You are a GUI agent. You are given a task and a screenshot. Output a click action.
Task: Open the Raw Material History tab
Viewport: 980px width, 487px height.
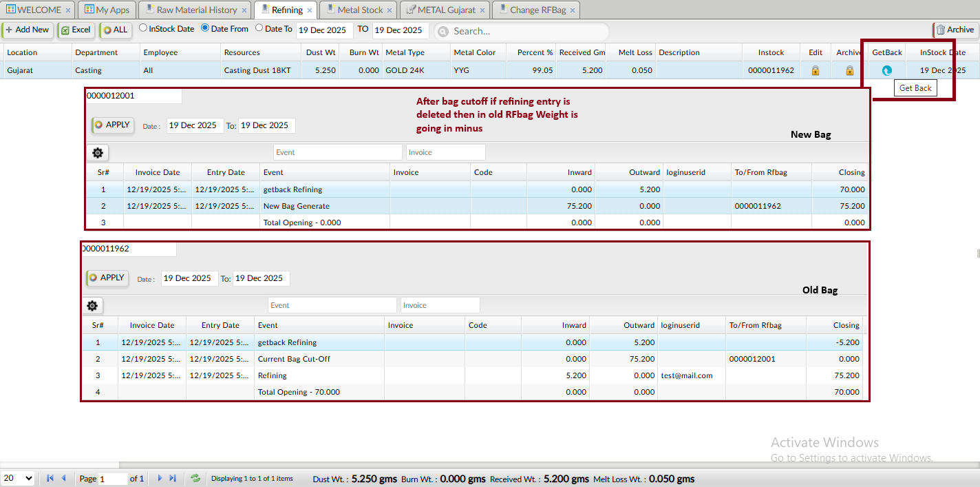coord(195,10)
